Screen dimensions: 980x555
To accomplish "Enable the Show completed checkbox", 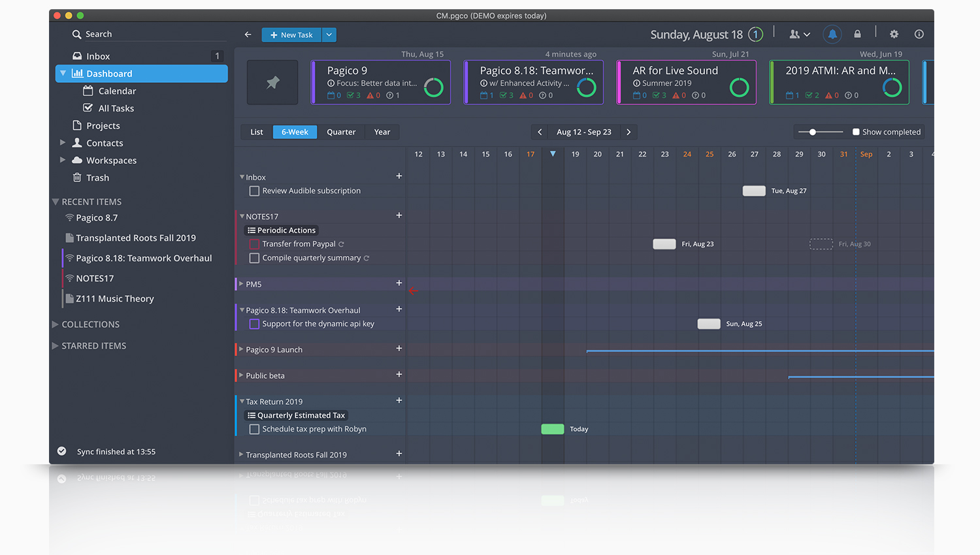I will tap(856, 132).
